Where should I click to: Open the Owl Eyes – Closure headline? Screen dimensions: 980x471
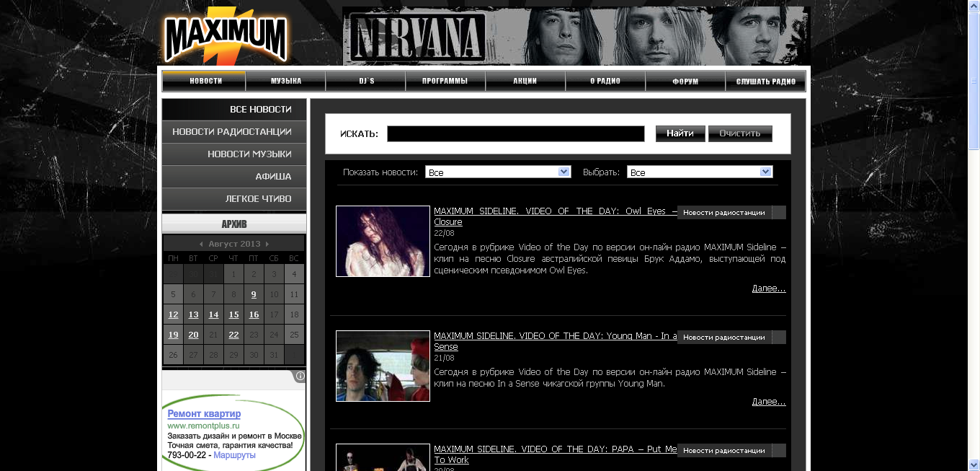point(556,216)
